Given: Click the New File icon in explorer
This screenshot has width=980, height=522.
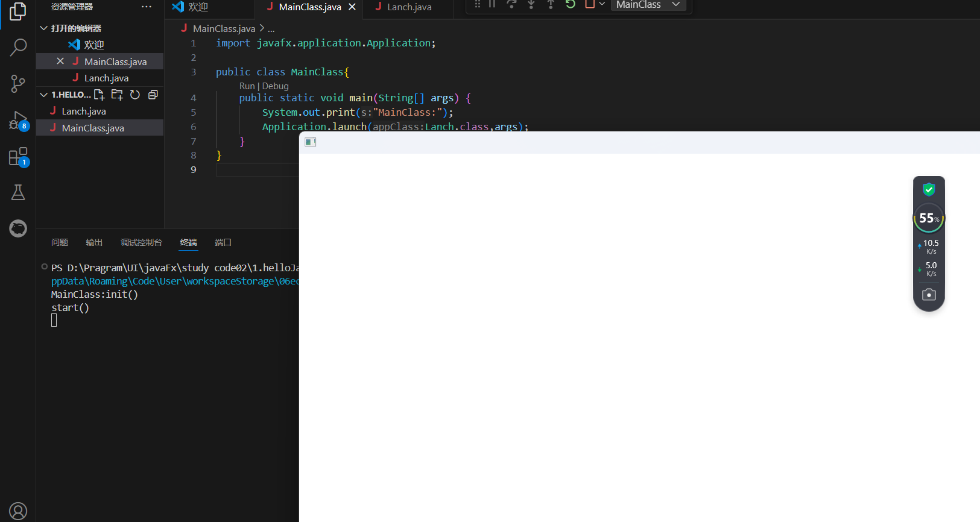Looking at the screenshot, I should (x=100, y=95).
